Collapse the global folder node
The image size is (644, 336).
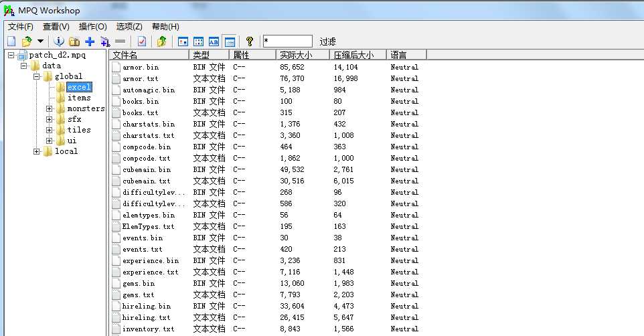click(x=37, y=76)
